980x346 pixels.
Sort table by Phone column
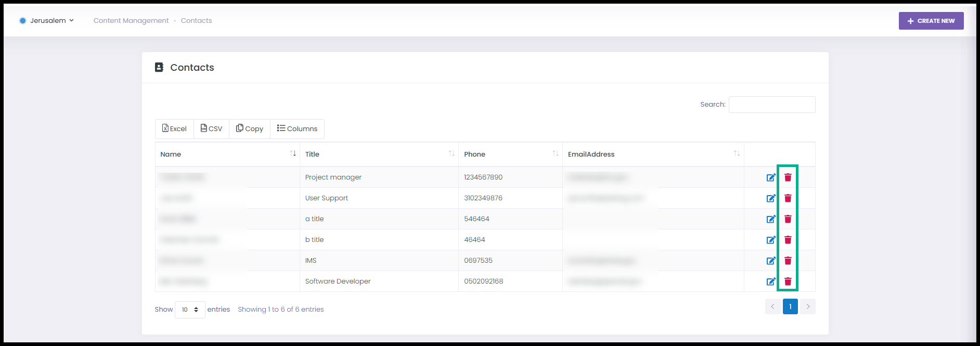(x=510, y=154)
